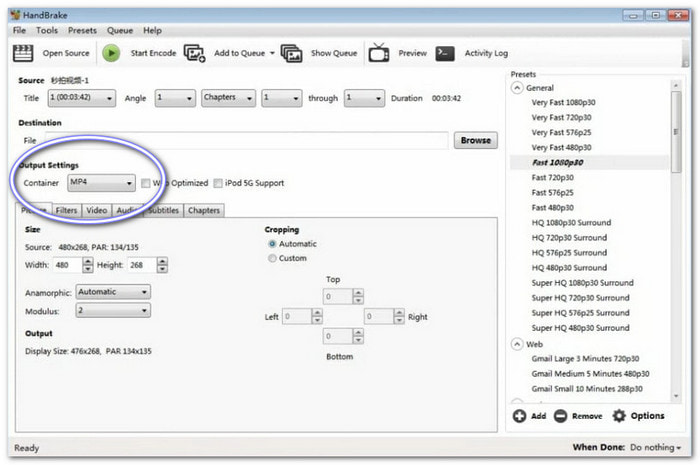Switch to the Filters tab
This screenshot has height=465, width=700.
(66, 210)
